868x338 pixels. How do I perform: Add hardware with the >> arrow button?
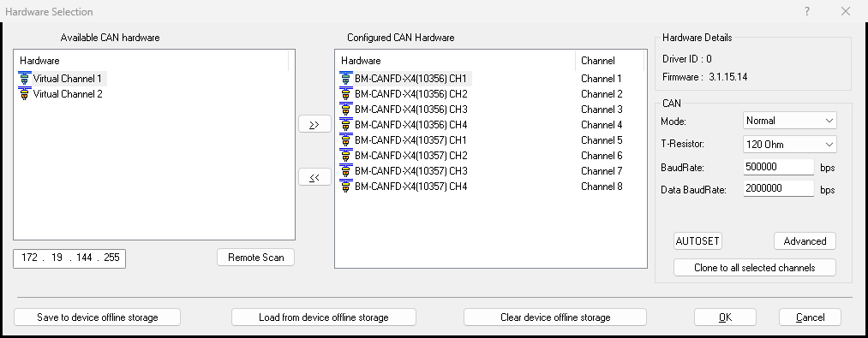(314, 124)
